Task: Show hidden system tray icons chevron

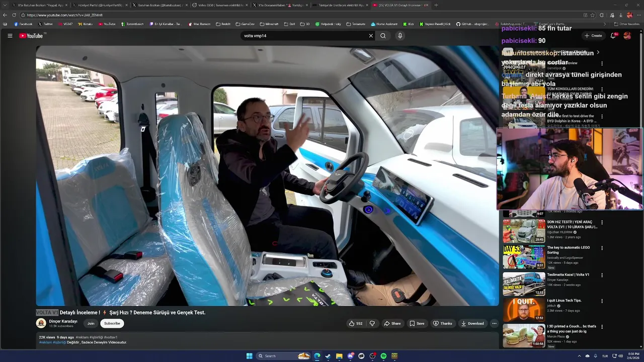Action: tap(579, 356)
